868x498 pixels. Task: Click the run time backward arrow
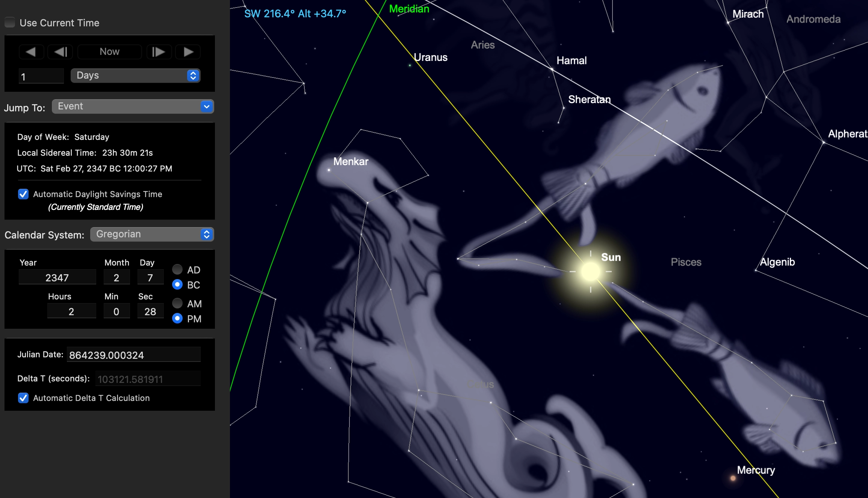point(31,52)
